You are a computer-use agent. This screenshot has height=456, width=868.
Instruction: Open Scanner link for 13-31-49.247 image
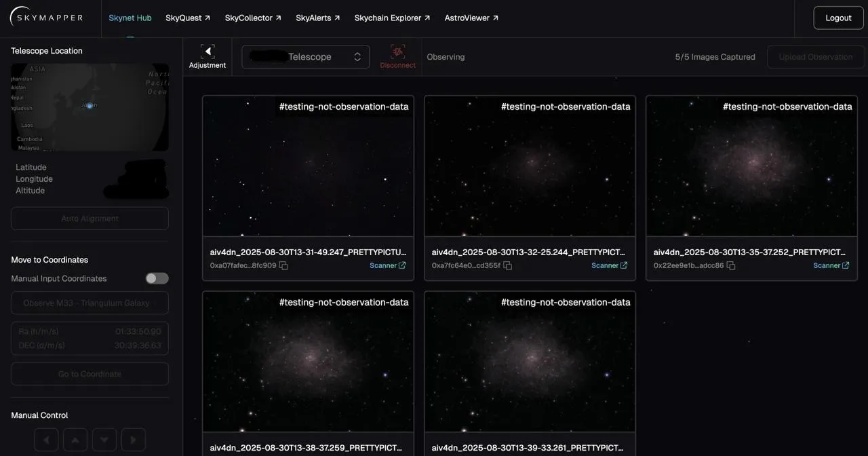[388, 265]
